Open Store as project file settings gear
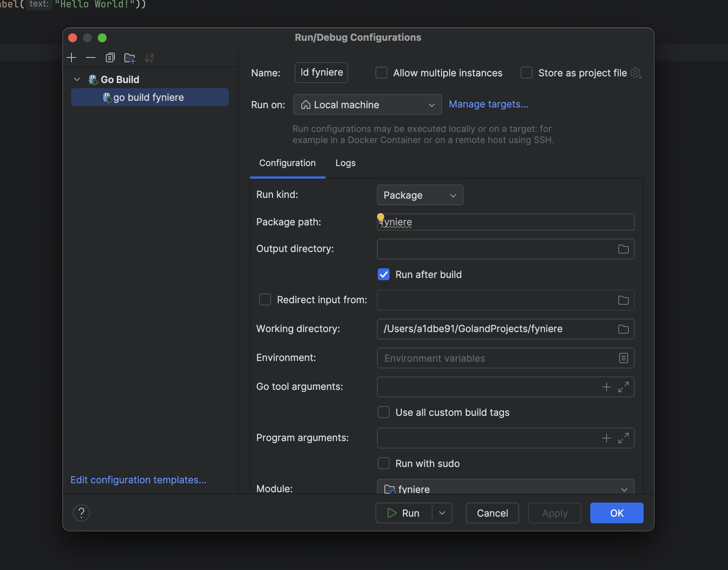The width and height of the screenshot is (728, 570). pyautogui.click(x=636, y=73)
